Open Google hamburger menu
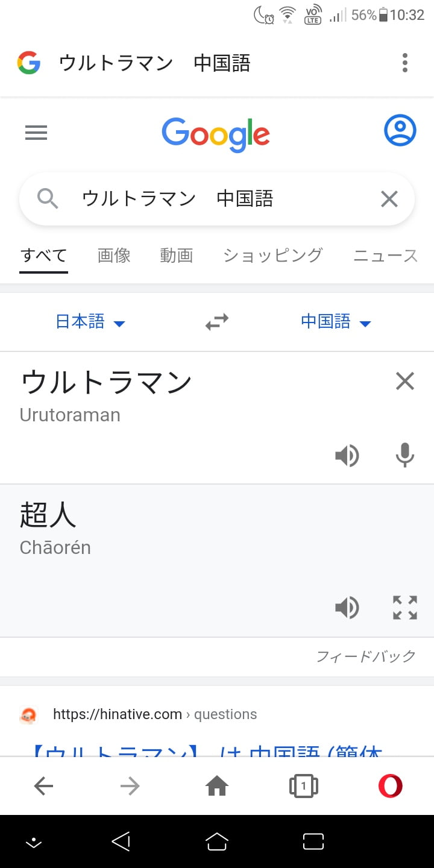Viewport: 434px width, 868px height. (x=36, y=133)
